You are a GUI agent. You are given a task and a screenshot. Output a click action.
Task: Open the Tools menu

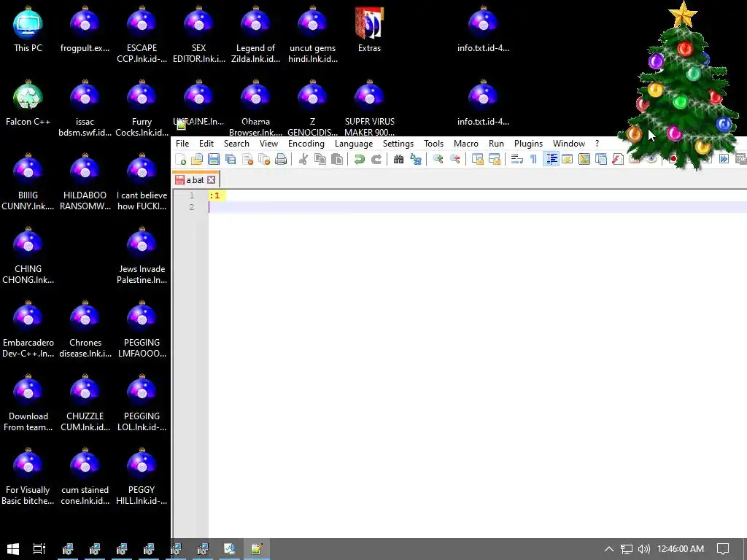click(x=433, y=144)
